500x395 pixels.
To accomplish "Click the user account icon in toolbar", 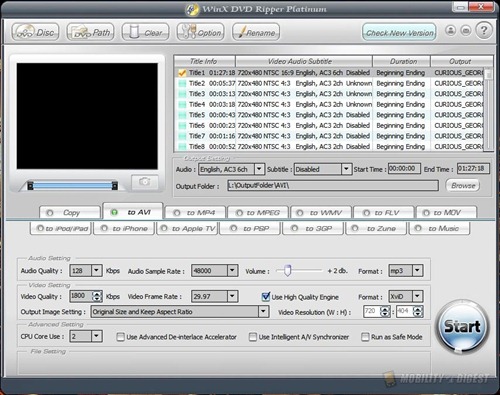I will 451,31.
